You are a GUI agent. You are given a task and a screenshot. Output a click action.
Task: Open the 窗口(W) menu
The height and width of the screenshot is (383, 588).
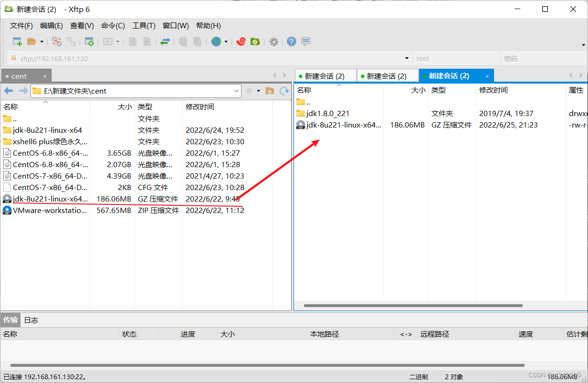(x=176, y=26)
